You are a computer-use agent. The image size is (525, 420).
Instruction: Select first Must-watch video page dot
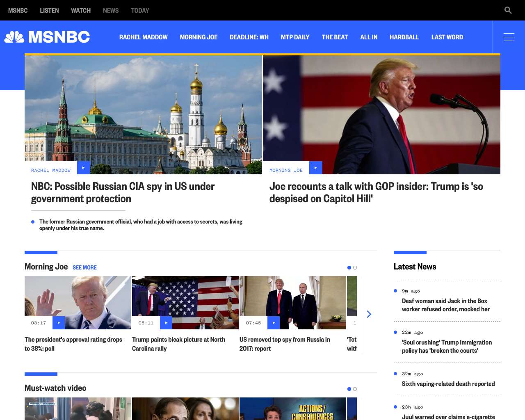tap(349, 389)
